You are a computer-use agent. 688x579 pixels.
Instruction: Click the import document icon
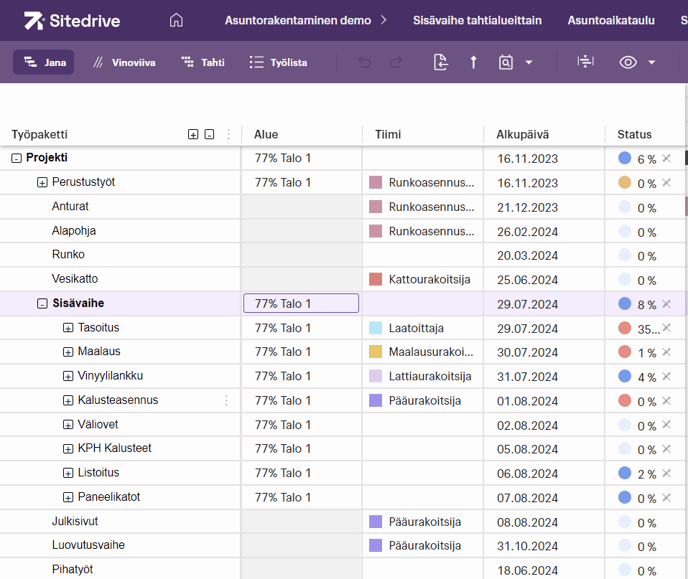click(x=441, y=62)
